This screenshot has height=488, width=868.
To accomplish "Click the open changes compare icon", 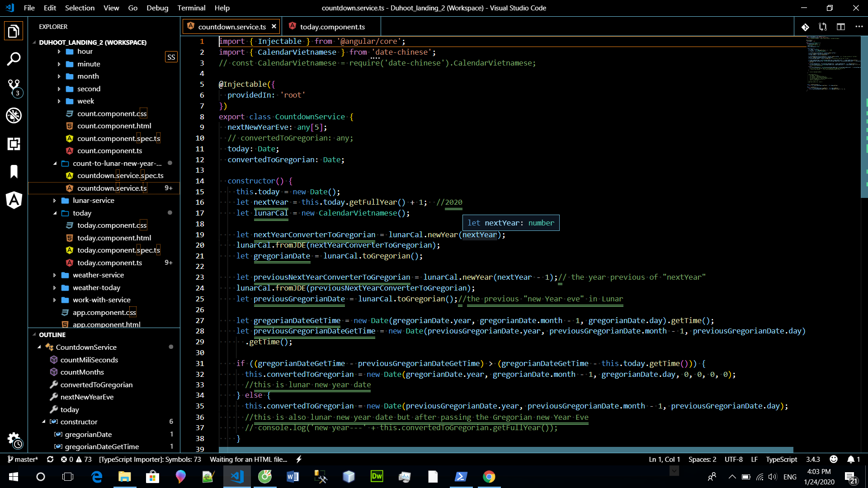I will point(823,27).
